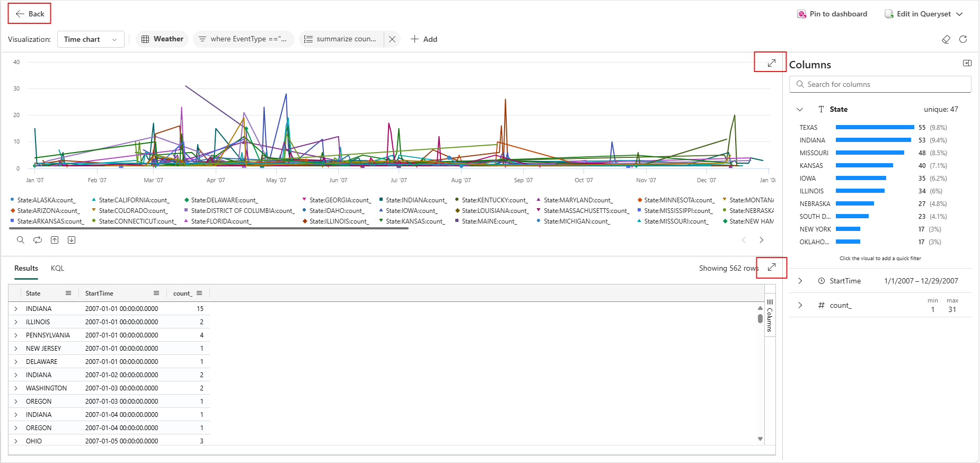
Task: Go to next legend page
Action: [x=761, y=240]
